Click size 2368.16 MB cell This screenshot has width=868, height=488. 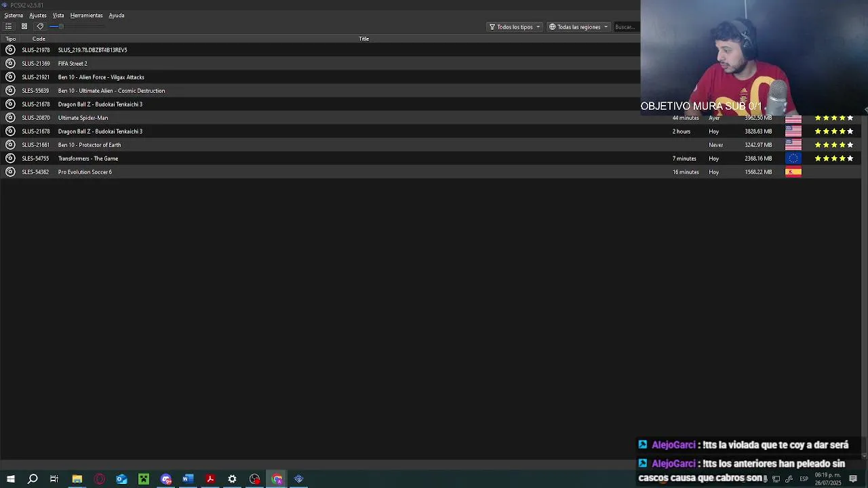[758, 159]
